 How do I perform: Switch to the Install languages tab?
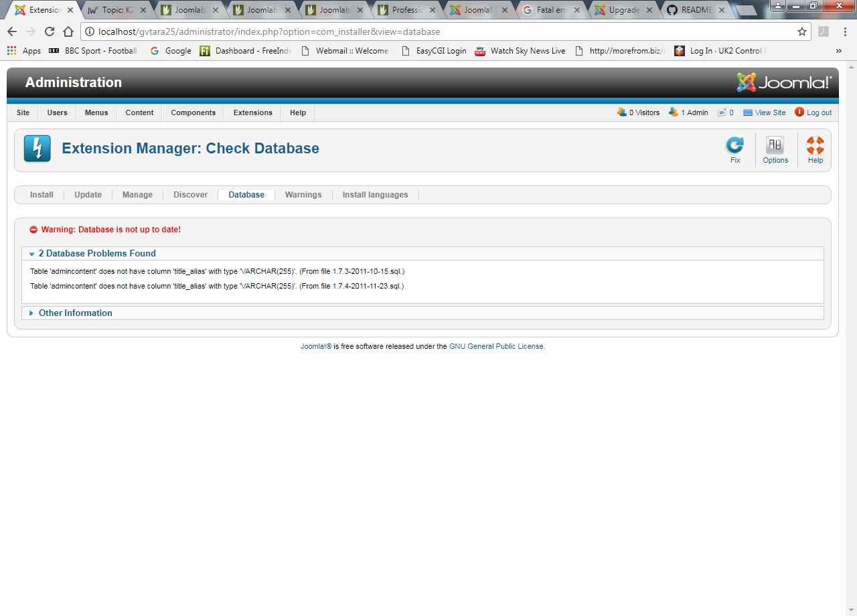point(375,195)
